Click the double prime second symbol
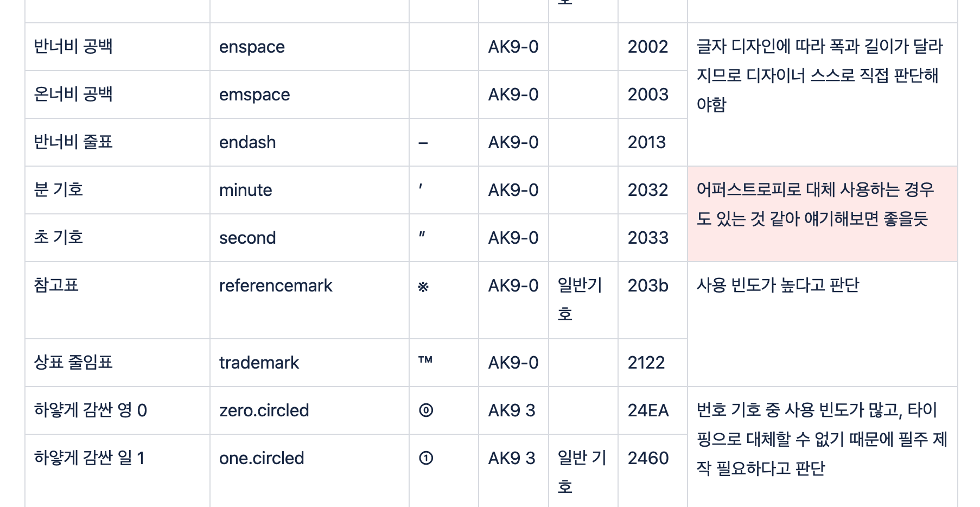The width and height of the screenshot is (980, 507). (x=422, y=235)
